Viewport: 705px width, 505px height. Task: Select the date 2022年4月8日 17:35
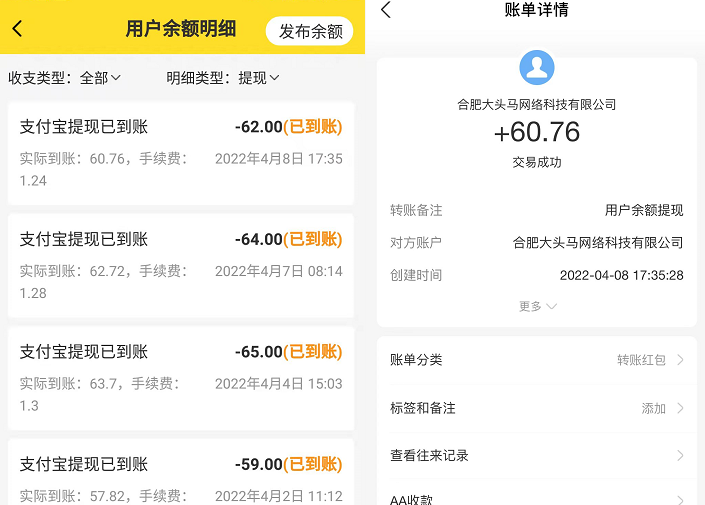tap(279, 159)
